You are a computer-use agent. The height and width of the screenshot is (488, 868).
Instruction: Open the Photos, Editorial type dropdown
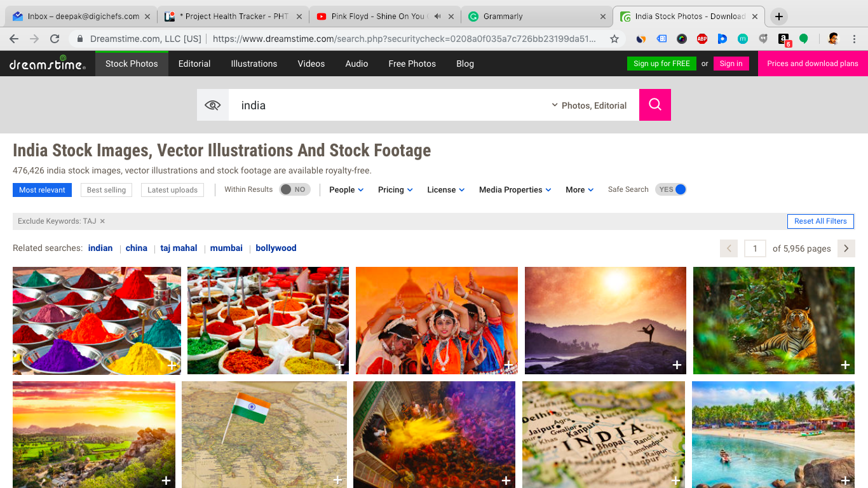pyautogui.click(x=589, y=105)
